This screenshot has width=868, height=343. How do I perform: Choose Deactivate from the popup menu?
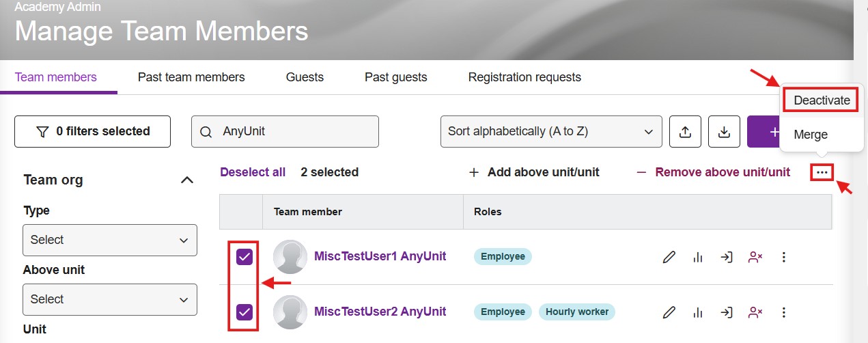click(822, 100)
